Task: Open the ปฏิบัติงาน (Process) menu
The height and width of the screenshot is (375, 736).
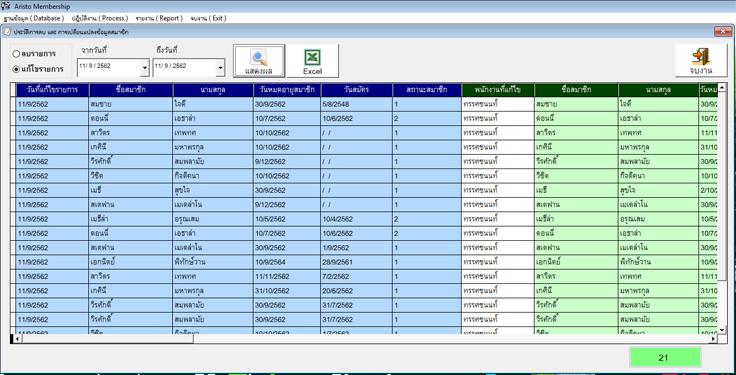Action: click(100, 18)
